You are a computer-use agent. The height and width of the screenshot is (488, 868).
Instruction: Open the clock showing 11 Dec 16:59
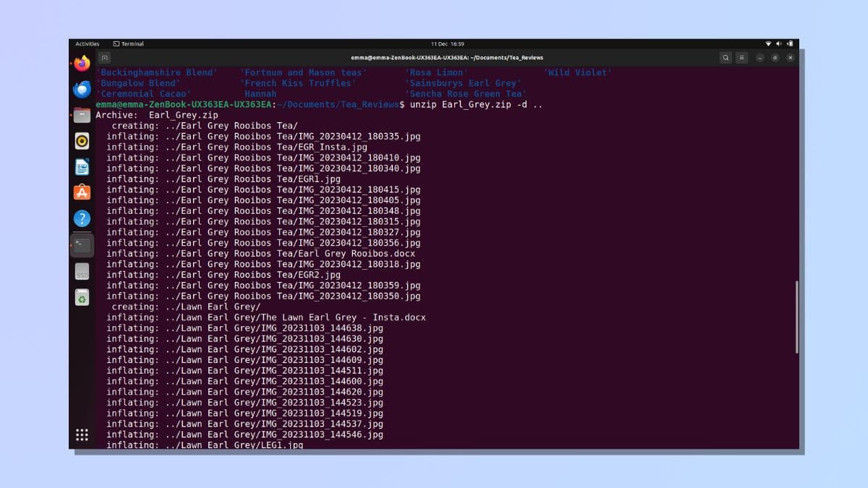(447, 44)
